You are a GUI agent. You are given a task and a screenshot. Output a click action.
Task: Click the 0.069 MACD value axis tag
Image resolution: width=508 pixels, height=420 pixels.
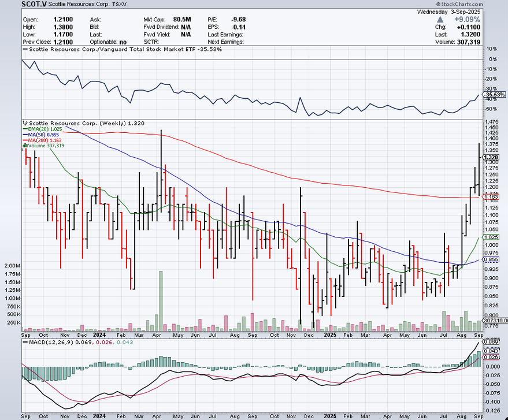(492, 343)
